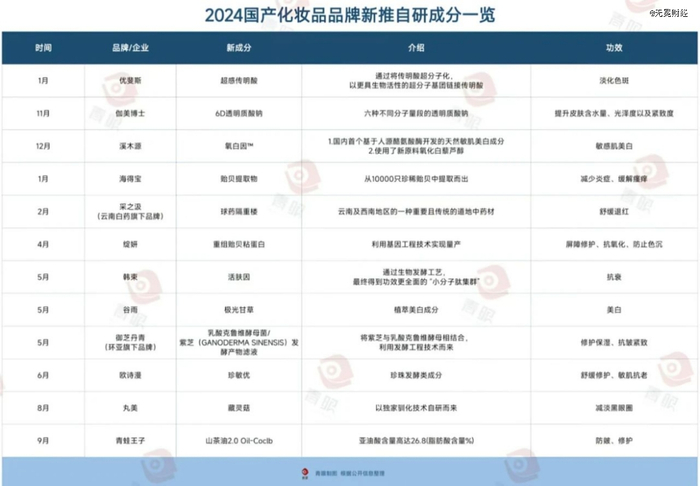Click the effect 提升皮肤含水量、光泽度以及紧致度
Image resolution: width=700 pixels, height=486 pixels.
[x=614, y=113]
